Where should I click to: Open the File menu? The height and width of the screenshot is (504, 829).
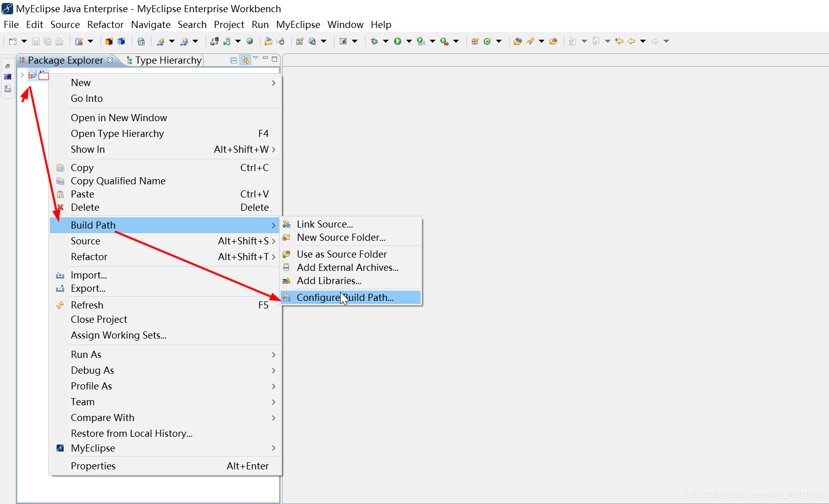(x=11, y=24)
